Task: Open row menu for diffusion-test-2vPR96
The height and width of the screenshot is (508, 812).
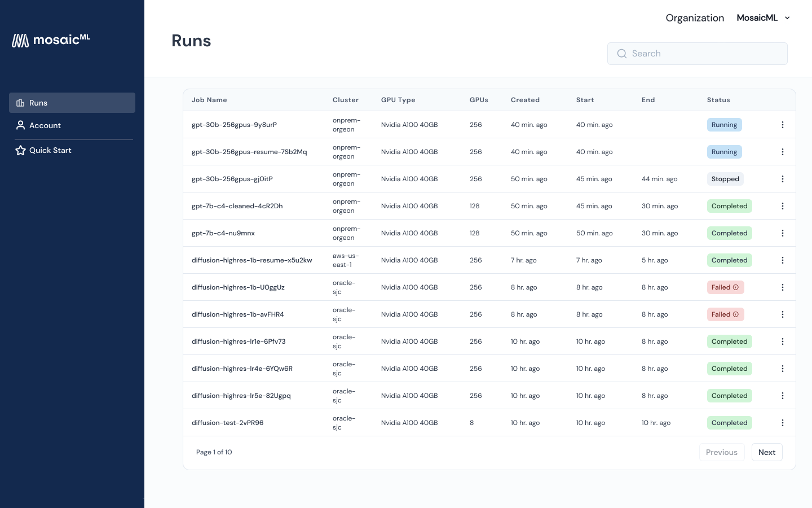Action: coord(783,423)
